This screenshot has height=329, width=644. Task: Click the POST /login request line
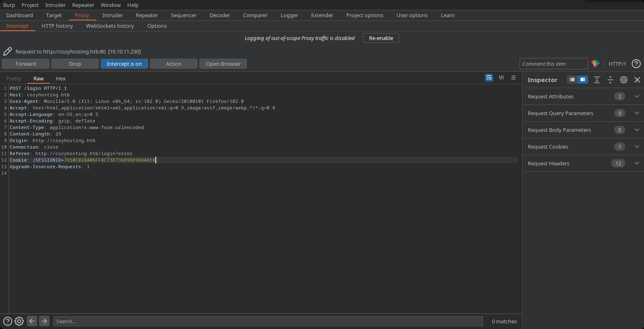point(38,88)
